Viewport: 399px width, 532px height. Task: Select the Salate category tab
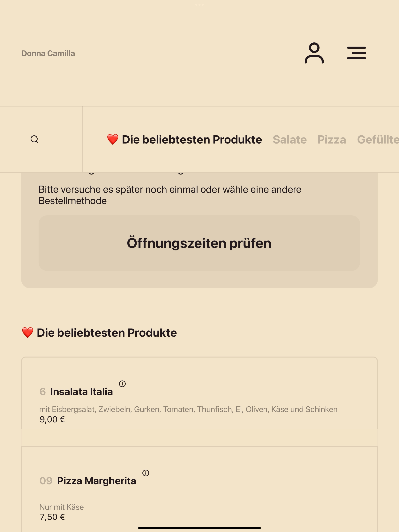[x=290, y=140]
